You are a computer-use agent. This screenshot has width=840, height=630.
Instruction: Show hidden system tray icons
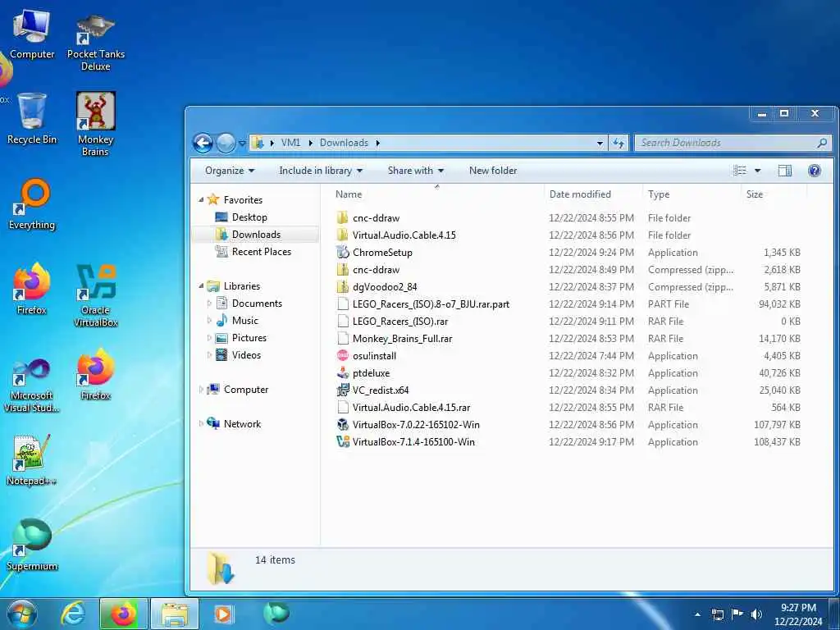point(697,614)
